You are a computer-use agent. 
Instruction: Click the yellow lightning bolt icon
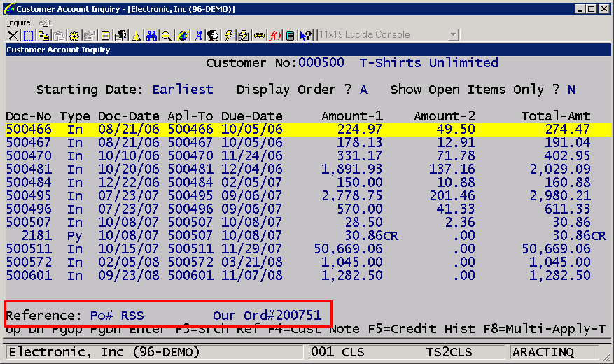pos(228,36)
